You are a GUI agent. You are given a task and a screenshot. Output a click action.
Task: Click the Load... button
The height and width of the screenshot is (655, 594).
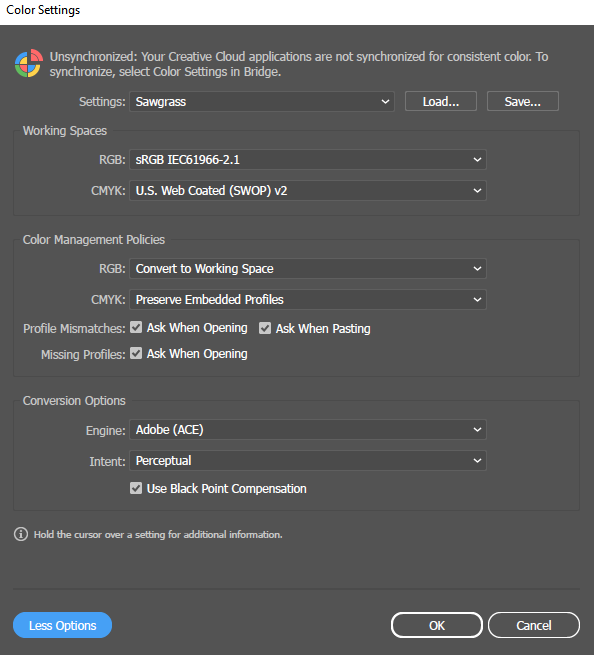[x=441, y=102]
